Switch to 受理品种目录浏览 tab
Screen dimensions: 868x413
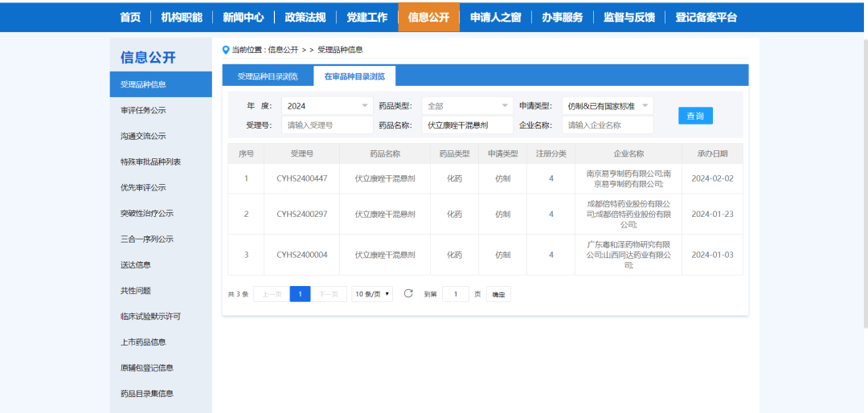268,76
